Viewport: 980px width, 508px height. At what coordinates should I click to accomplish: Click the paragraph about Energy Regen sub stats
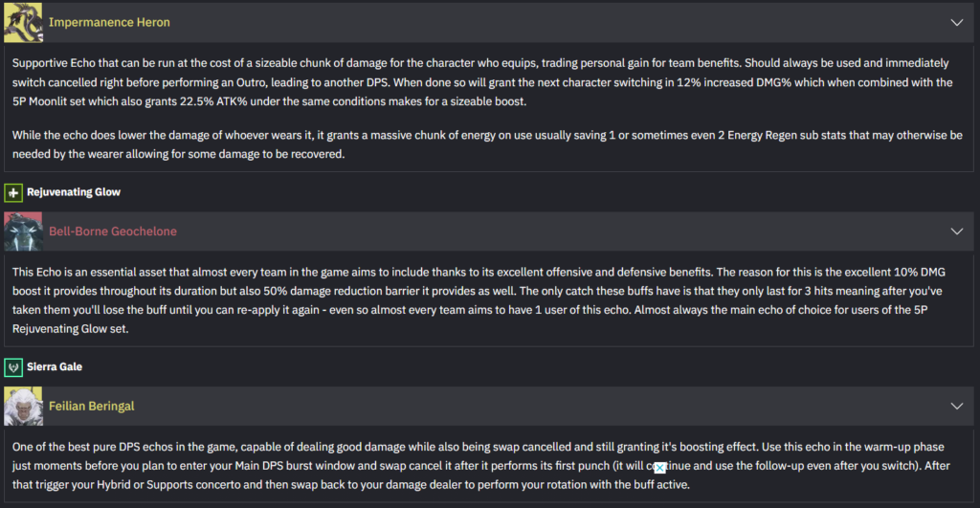pyautogui.click(x=479, y=144)
